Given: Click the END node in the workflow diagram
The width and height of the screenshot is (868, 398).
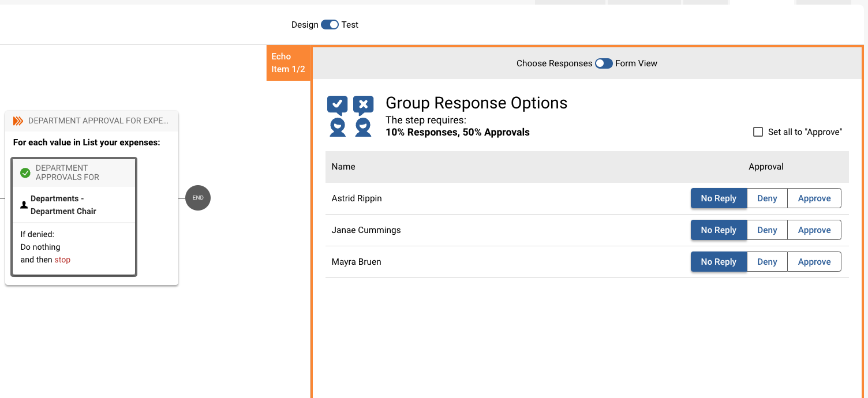Looking at the screenshot, I should tap(198, 197).
